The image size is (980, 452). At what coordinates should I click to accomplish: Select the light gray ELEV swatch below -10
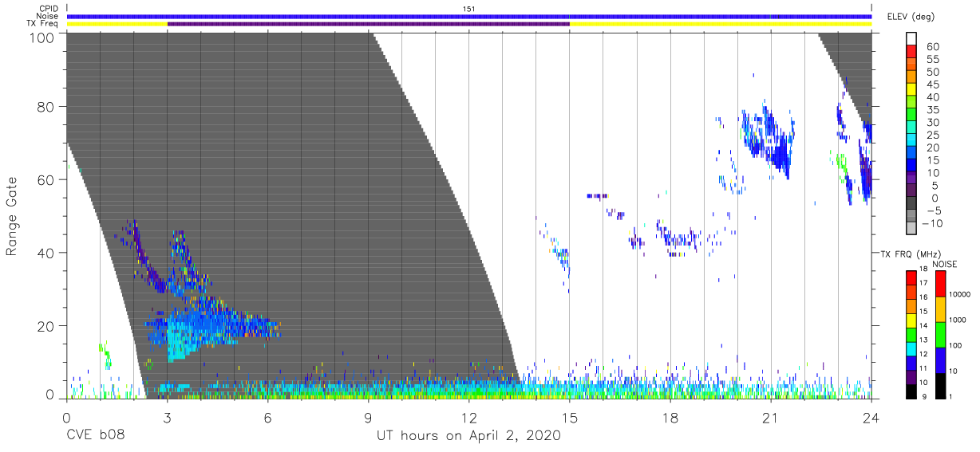(x=911, y=229)
